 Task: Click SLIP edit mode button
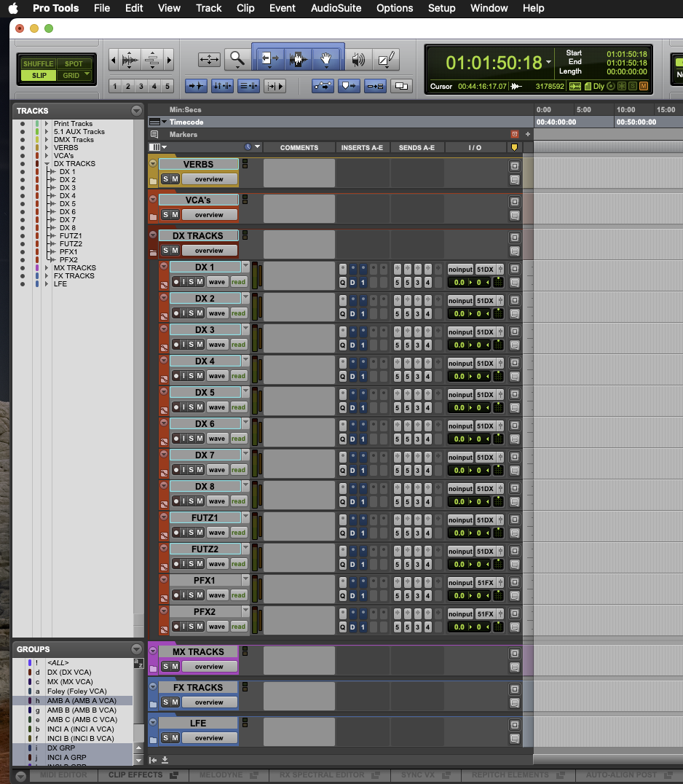[39, 75]
